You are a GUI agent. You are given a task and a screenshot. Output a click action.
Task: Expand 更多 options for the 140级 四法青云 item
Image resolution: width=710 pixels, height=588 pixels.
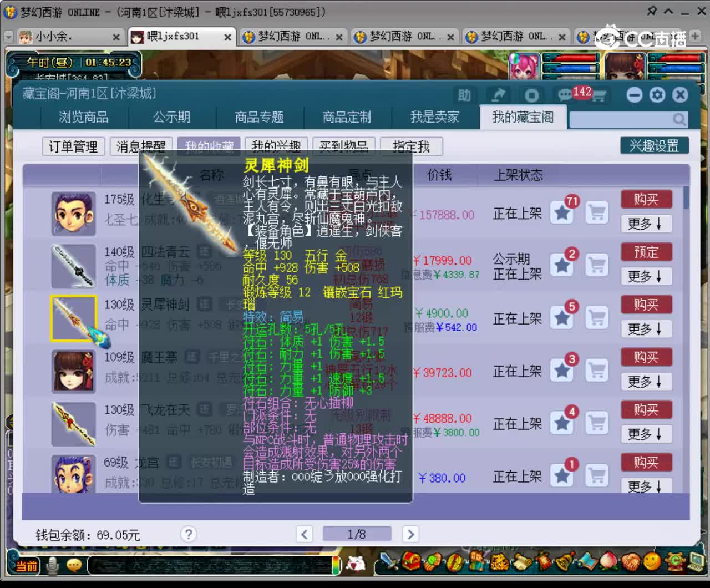tap(646, 276)
